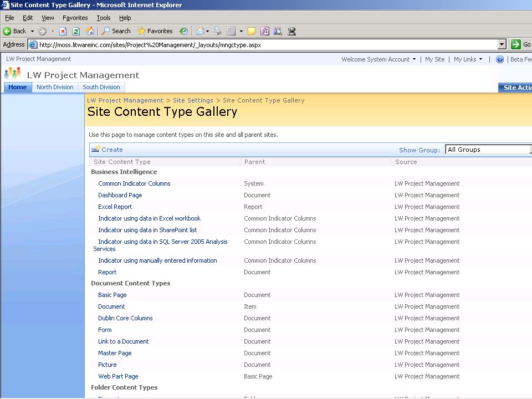This screenshot has height=399, width=532.
Task: Click the greyed Forward arrow button
Action: click(x=43, y=31)
